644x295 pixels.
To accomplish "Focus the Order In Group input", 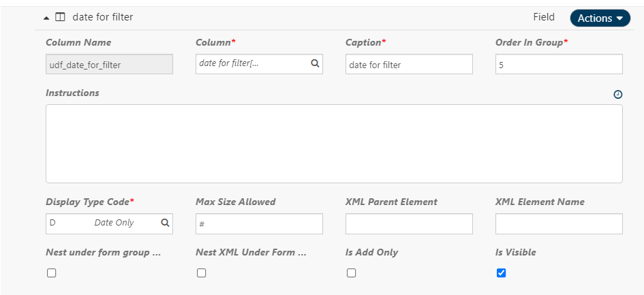I will [x=559, y=65].
